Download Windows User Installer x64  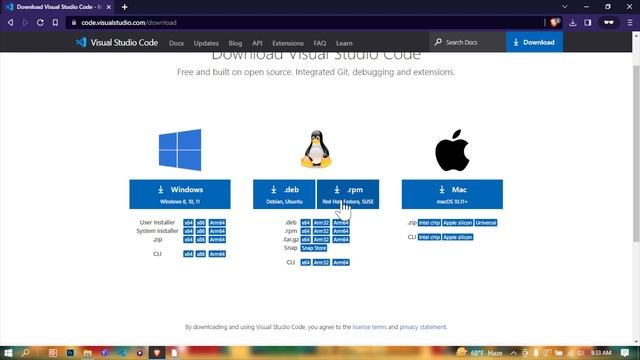[188, 222]
